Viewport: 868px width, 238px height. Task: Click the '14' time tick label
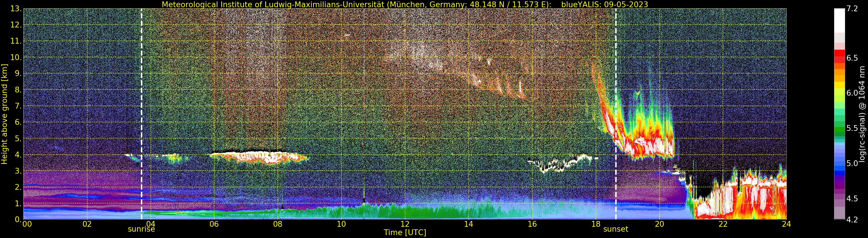[x=468, y=224]
